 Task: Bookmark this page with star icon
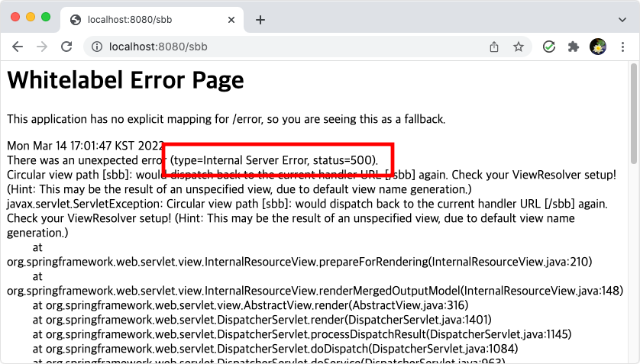click(x=519, y=47)
